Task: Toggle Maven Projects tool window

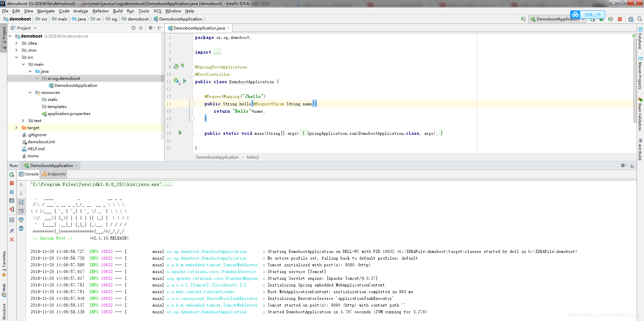Action: point(640,73)
